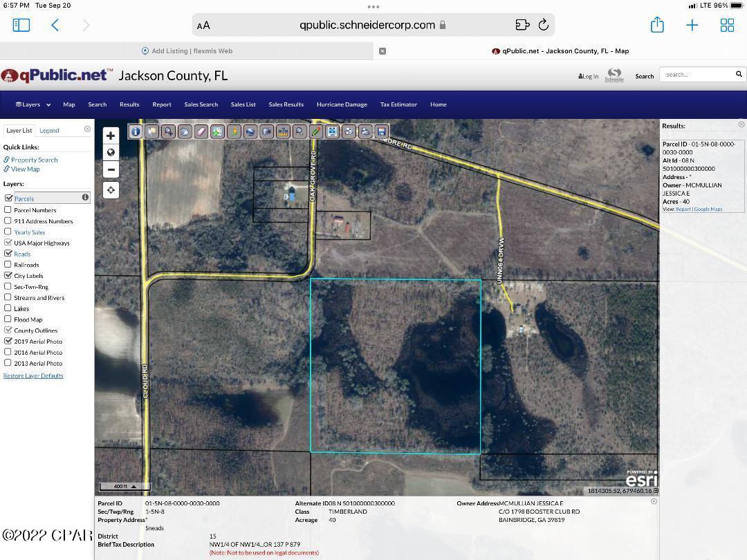This screenshot has width=747, height=560.
Task: Click the crosshair locate icon on the map
Action: point(111,189)
